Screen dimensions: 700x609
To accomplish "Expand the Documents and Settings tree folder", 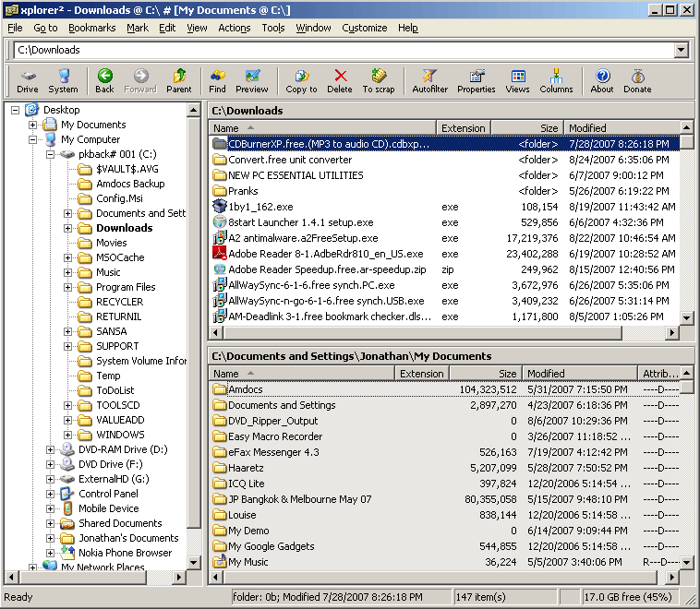I will coord(67,213).
